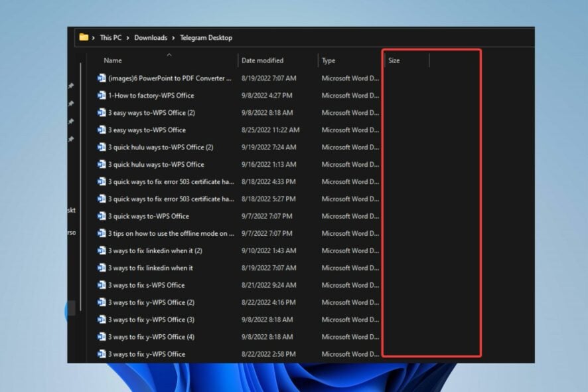Click 'Telegram Desktop' in the address bar

click(206, 38)
